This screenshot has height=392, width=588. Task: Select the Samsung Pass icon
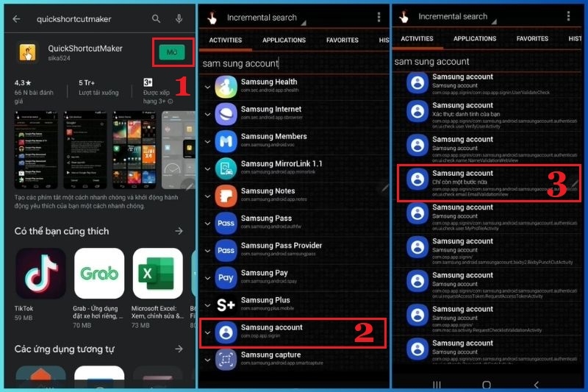(x=226, y=223)
